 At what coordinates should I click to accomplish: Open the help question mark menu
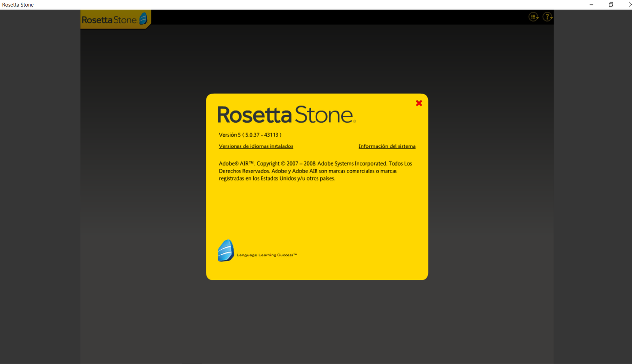[x=548, y=17]
